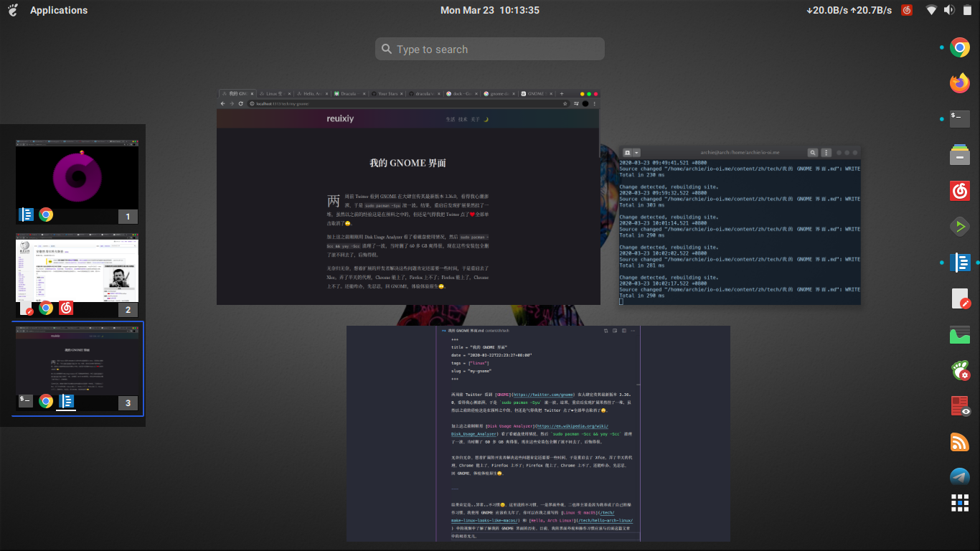The width and height of the screenshot is (980, 551).
Task: Launch Google Chrome from the dock
Action: (960, 47)
